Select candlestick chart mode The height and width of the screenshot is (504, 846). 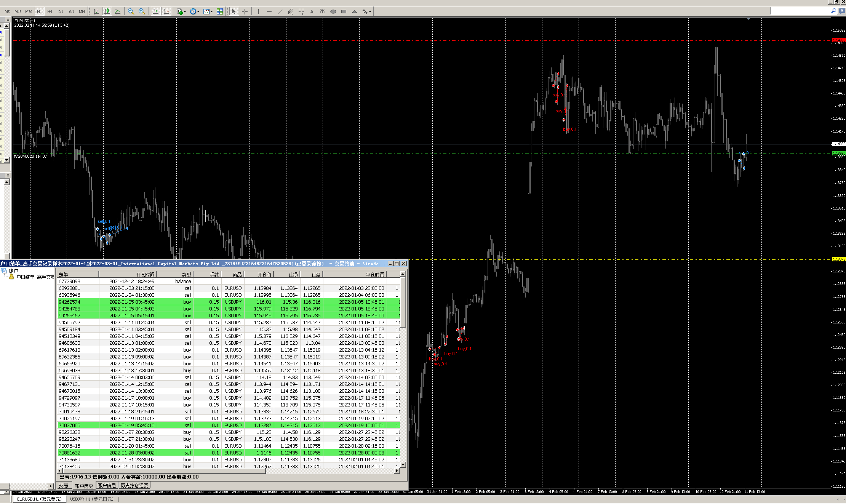pyautogui.click(x=107, y=11)
